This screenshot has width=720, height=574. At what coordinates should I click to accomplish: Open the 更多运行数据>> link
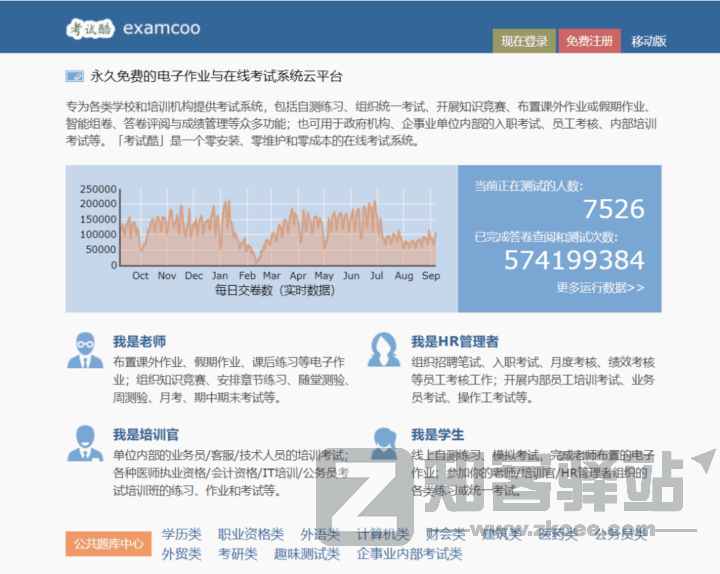pyautogui.click(x=600, y=287)
